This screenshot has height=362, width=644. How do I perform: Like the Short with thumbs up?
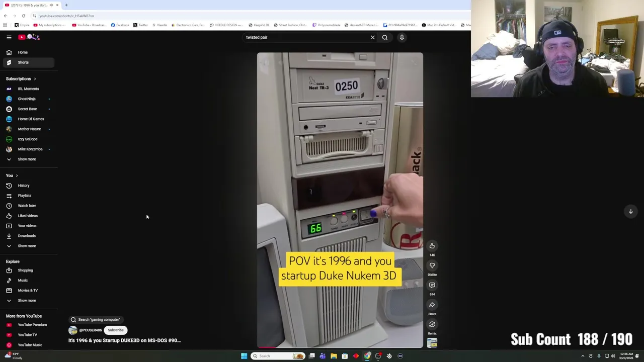coord(432,246)
